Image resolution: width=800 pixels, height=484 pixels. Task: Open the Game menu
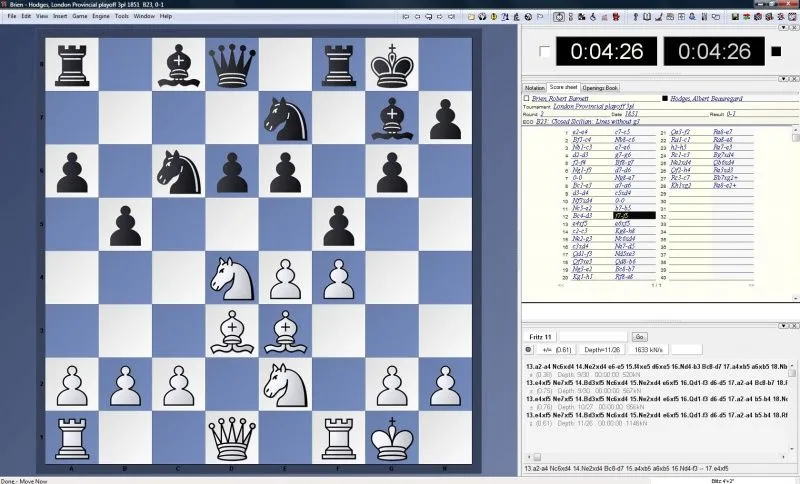coord(78,16)
